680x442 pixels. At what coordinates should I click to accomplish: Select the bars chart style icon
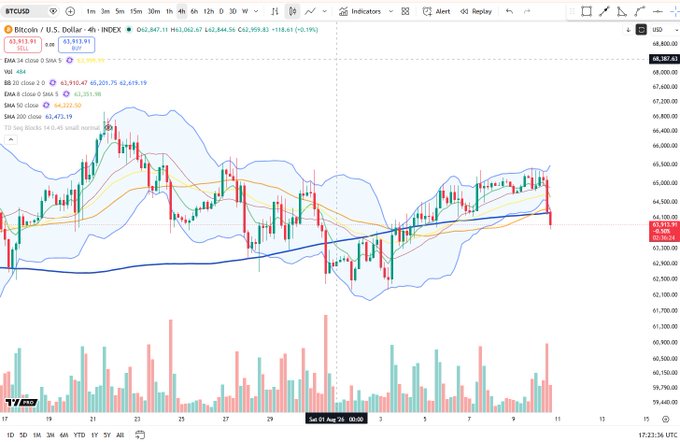pyautogui.click(x=275, y=11)
